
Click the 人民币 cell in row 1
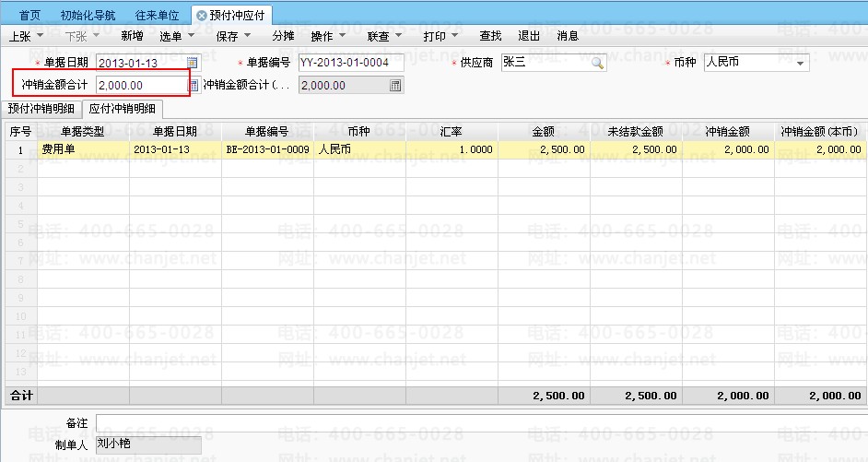click(x=359, y=149)
